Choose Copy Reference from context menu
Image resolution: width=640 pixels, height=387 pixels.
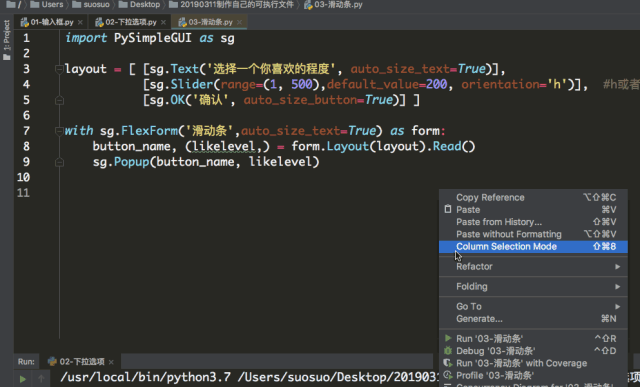pos(533,198)
